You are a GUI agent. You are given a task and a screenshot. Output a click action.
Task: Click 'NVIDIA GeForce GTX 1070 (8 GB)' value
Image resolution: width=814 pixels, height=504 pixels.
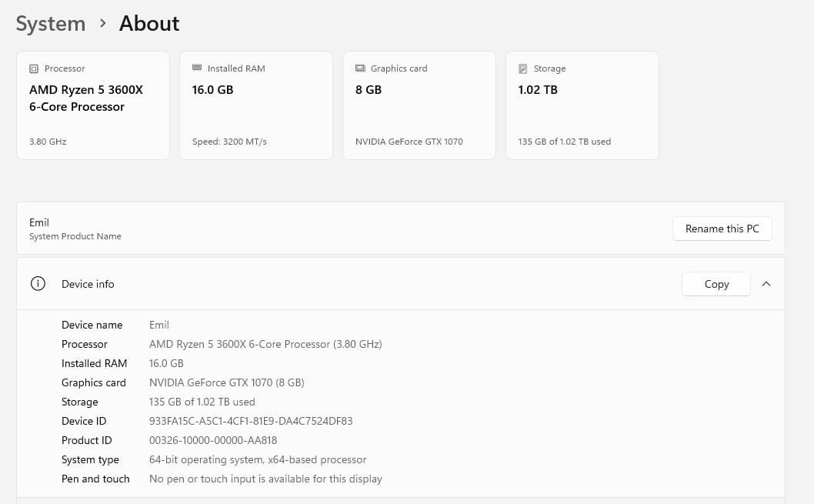click(x=226, y=382)
